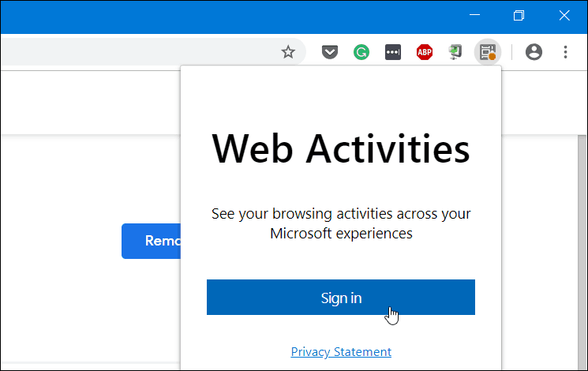The width and height of the screenshot is (588, 371).
Task: Click the page's vertical scrollbar
Action: pos(582,251)
